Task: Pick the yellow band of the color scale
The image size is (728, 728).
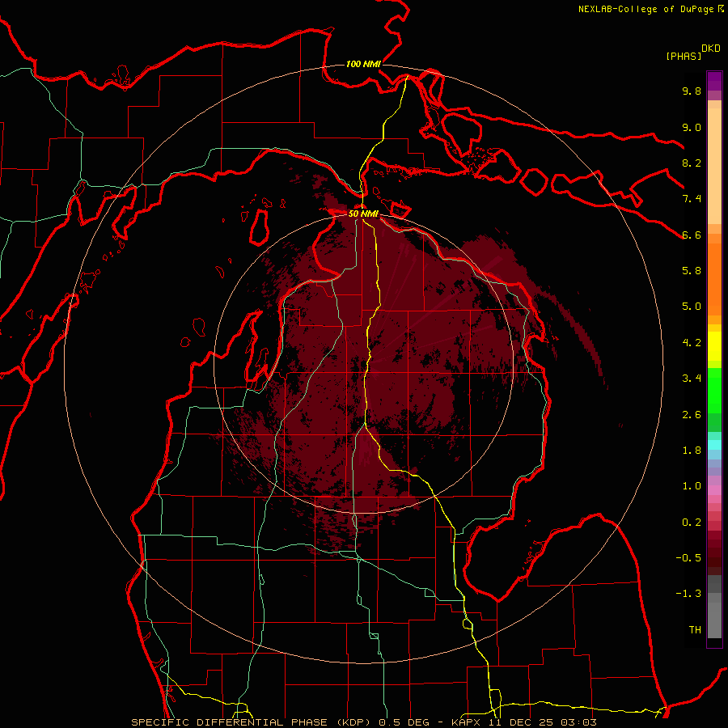Action: click(x=714, y=346)
